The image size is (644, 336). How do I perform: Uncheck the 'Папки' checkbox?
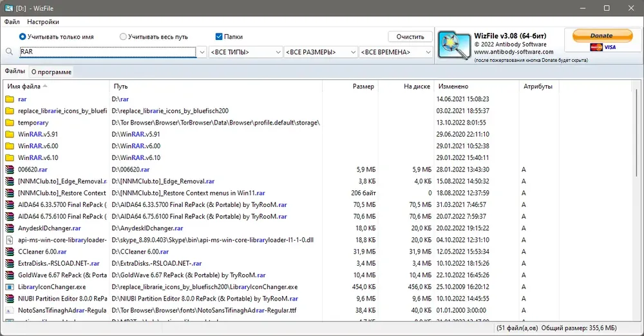pos(219,37)
